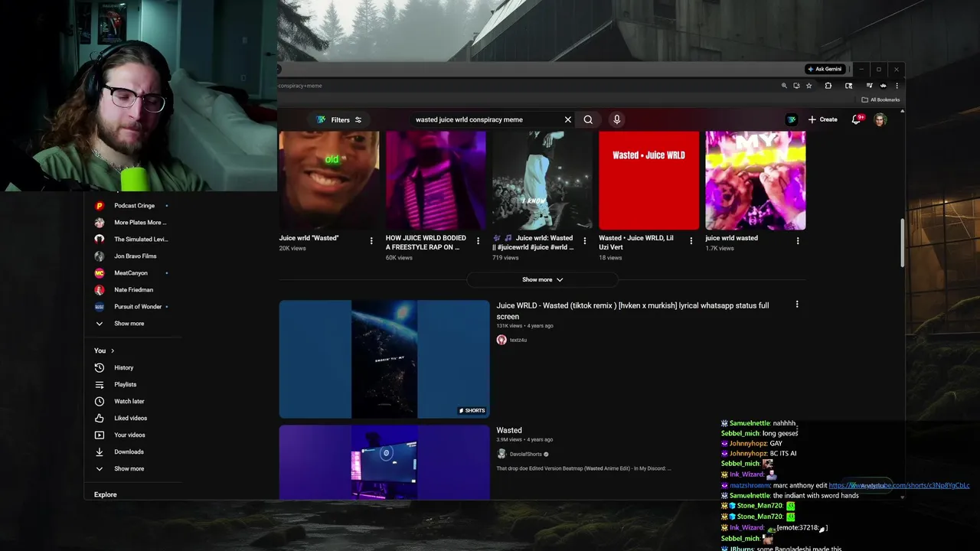Open the Juice WRLD tiktok remix thumbnail
Viewport: 980px width, 551px height.
coord(384,359)
